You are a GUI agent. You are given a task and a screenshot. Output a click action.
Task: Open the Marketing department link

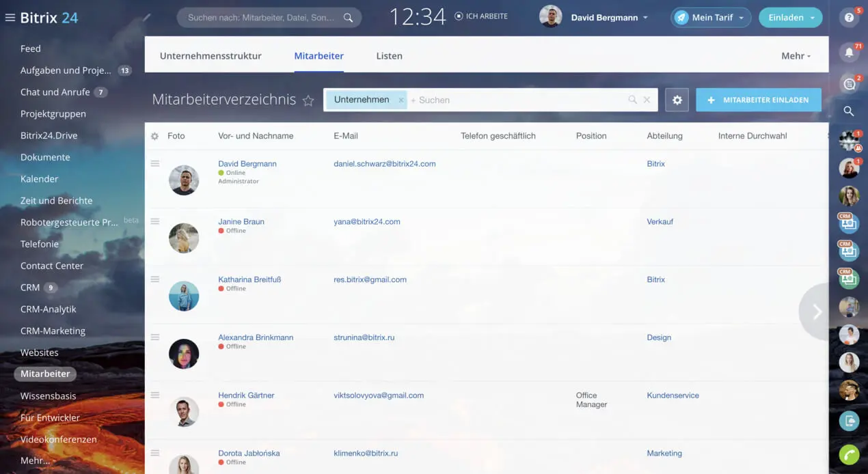click(664, 453)
